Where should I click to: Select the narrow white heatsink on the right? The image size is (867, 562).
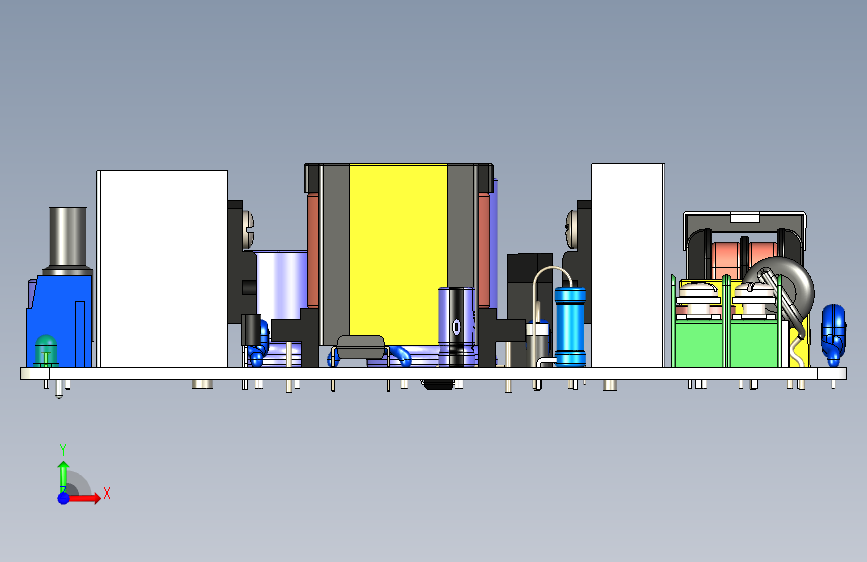coord(628,265)
